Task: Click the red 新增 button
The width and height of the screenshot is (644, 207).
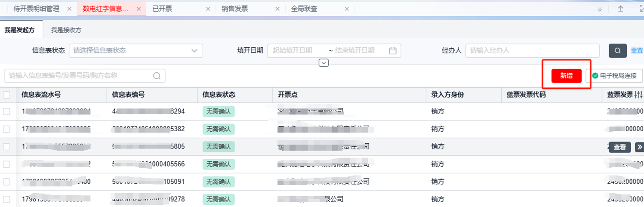Action: (x=566, y=76)
